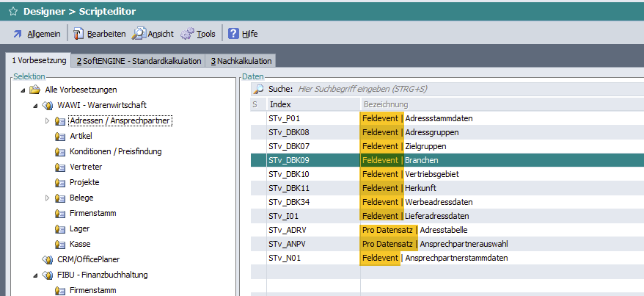Collapse the WAWI - Warenwirtschaft node
This screenshot has height=296, width=644.
click(x=34, y=105)
